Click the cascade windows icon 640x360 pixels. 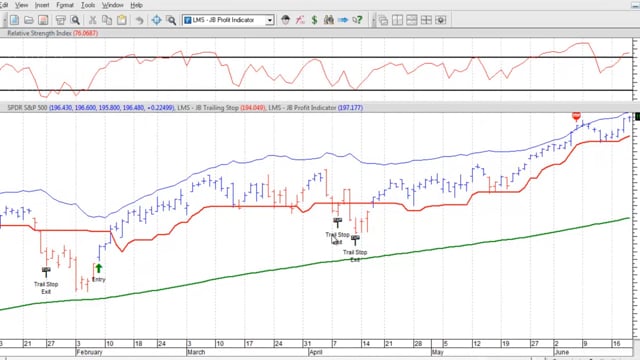click(x=383, y=20)
